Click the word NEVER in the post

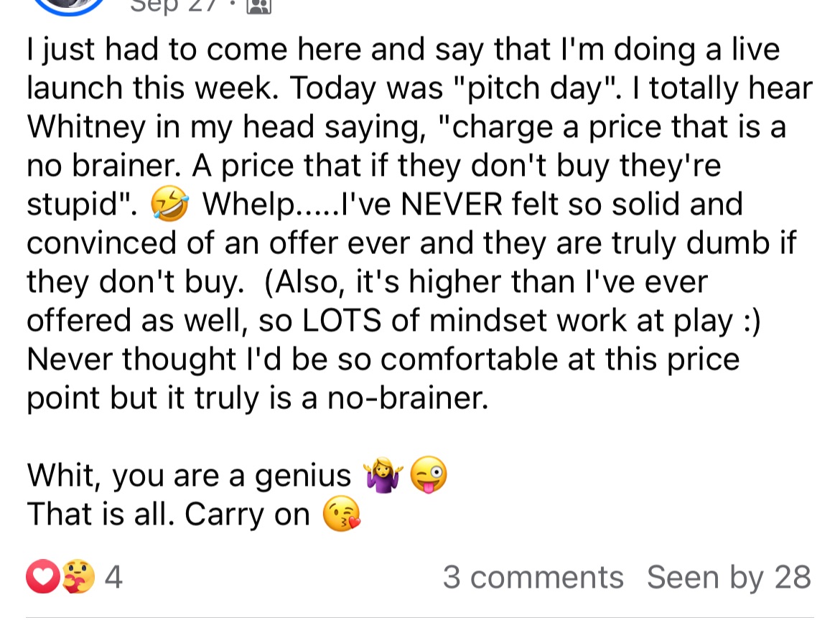point(451,204)
